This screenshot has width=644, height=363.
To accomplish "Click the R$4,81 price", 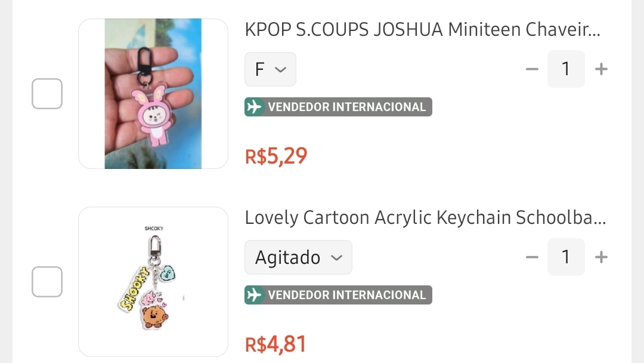I will point(275,344).
